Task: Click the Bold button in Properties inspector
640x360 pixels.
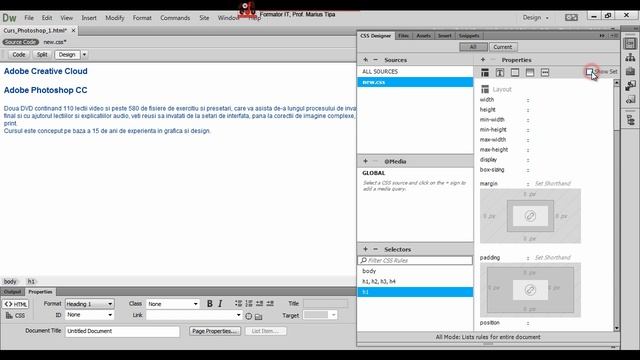Action: click(x=209, y=304)
